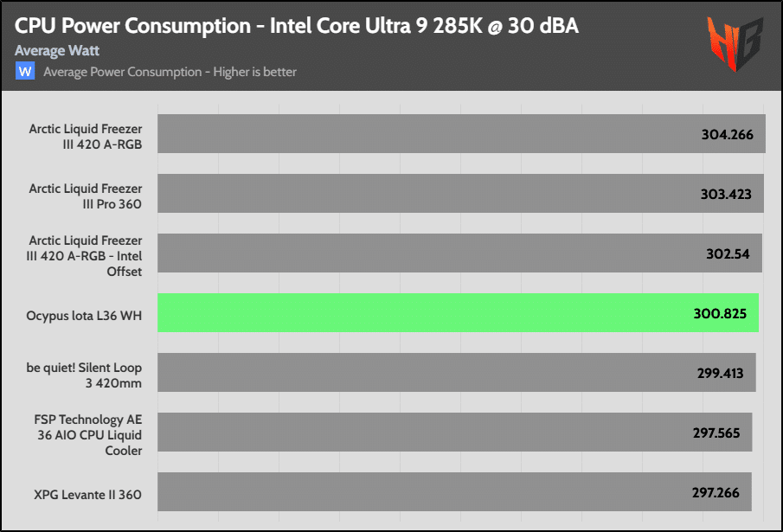Click the FSP Technology AE 36 bar
Image resolution: width=783 pixels, height=532 pixels.
pyautogui.click(x=455, y=433)
